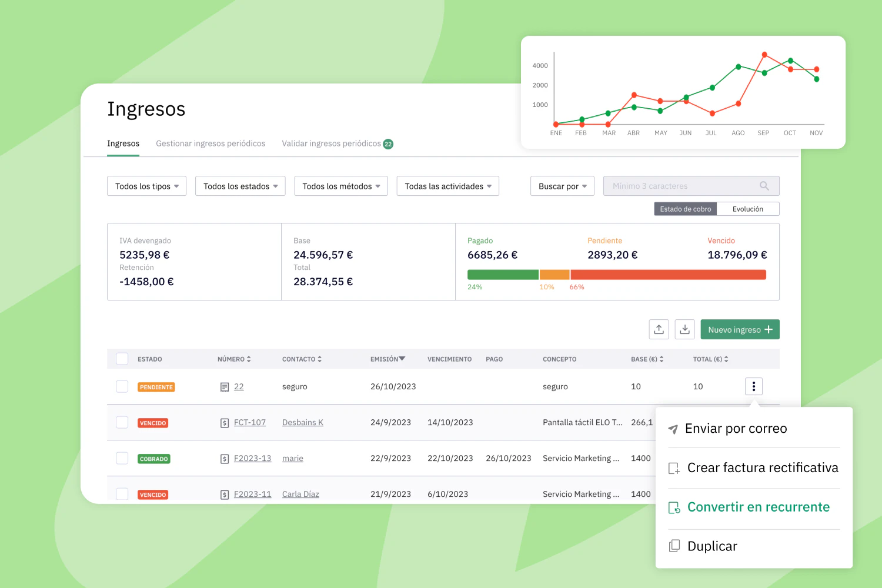Viewport: 882px width, 588px height.
Task: Click the Nuevo ingreso button
Action: 740,329
